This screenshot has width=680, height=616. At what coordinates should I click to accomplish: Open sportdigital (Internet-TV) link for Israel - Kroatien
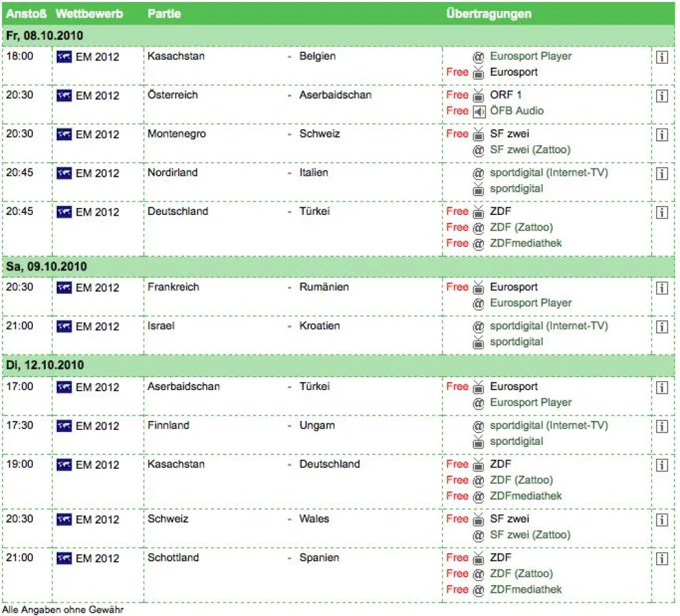(548, 326)
